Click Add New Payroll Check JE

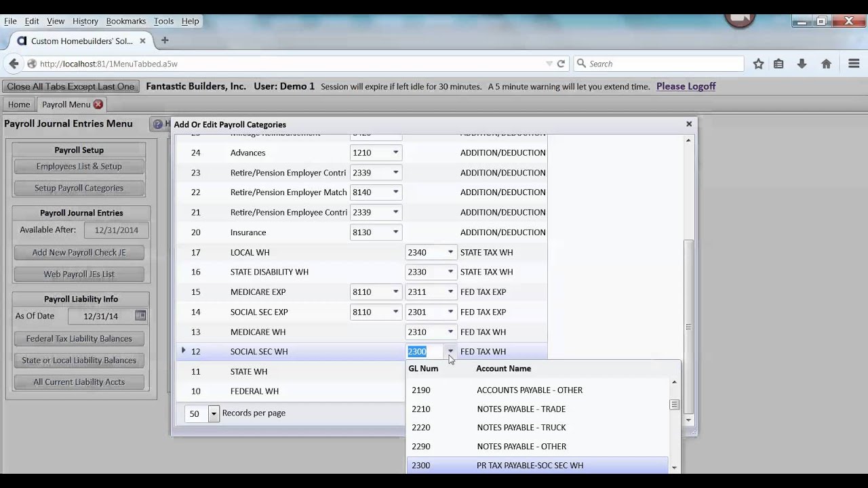pos(79,252)
